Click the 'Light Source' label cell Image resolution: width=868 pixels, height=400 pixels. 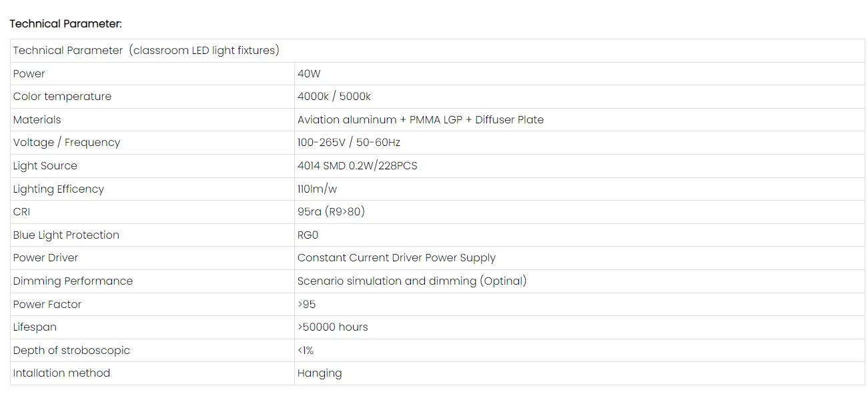point(45,166)
